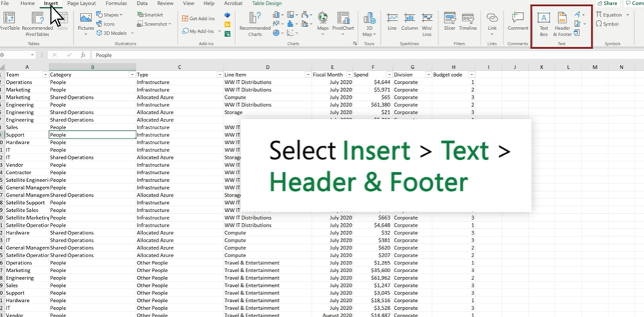Click the Insert Function fx button

pos(82,55)
